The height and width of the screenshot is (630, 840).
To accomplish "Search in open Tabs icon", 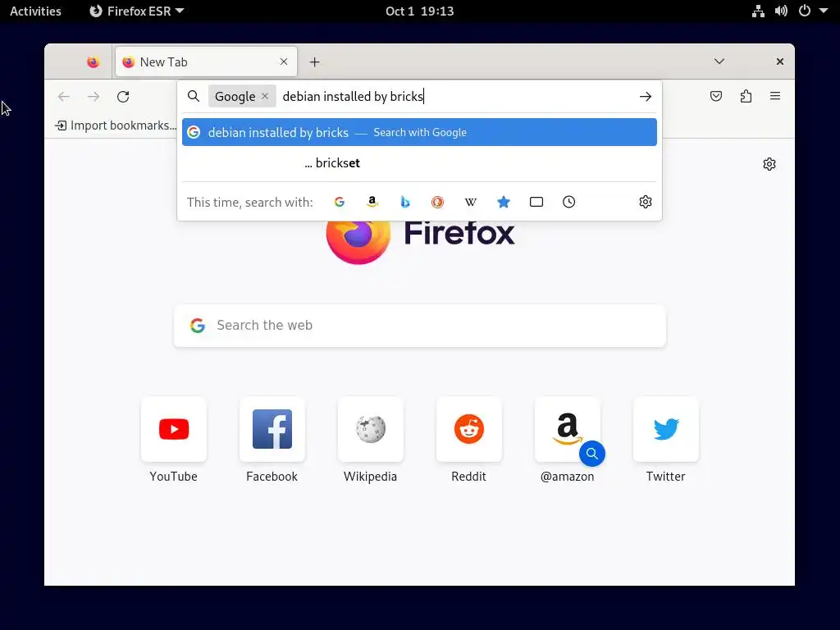I will tap(536, 202).
